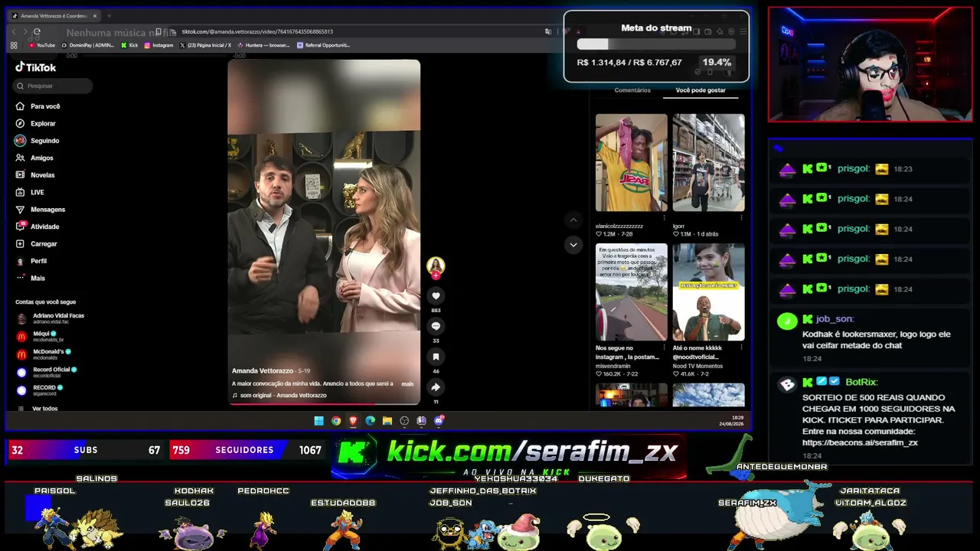Open the Atividade notifications icon
This screenshot has height=551, width=980.
20,227
